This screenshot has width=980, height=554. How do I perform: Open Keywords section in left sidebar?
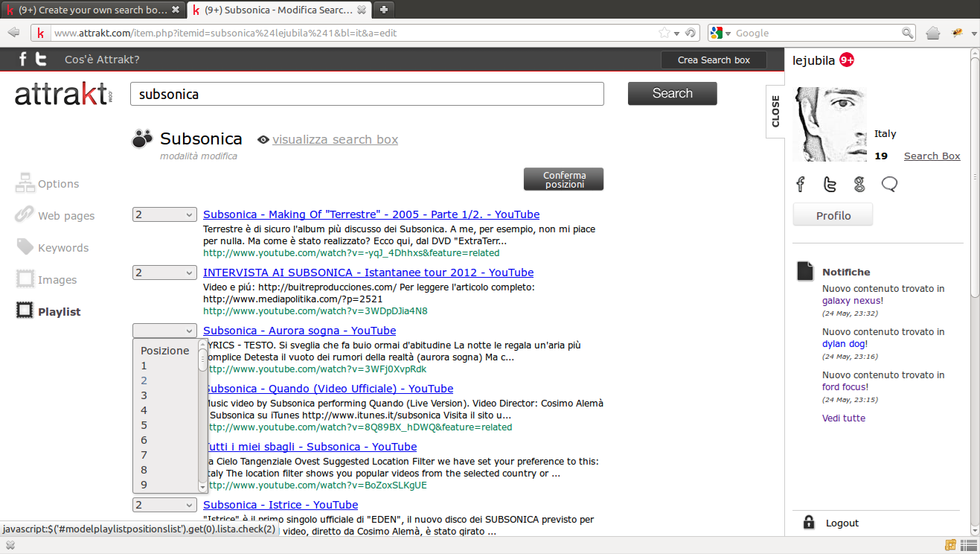pos(52,247)
